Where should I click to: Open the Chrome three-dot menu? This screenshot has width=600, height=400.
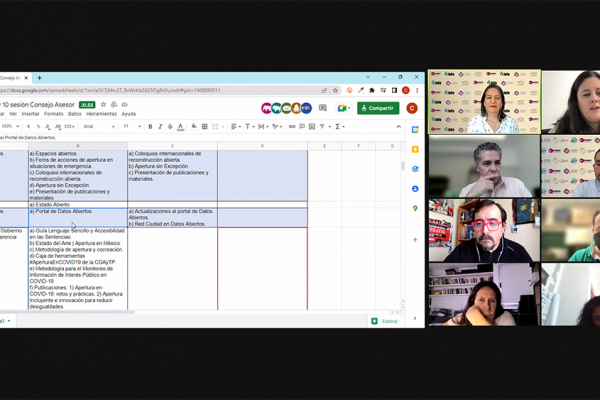pos(417,90)
